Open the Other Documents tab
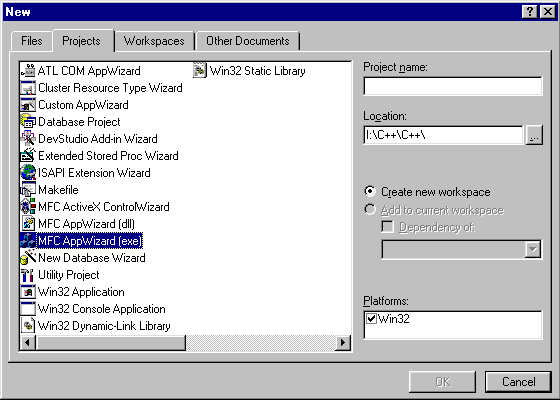Image resolution: width=560 pixels, height=400 pixels. pyautogui.click(x=248, y=41)
